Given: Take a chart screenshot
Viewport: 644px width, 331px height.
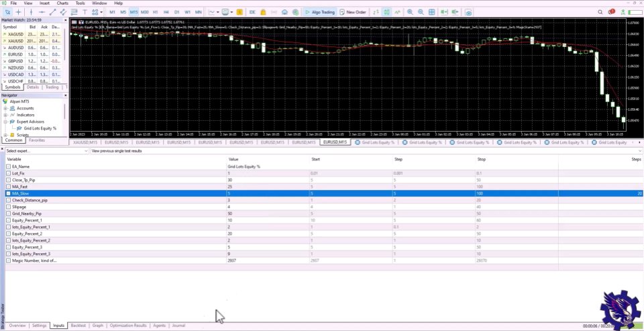Looking at the screenshot, I should click(469, 12).
